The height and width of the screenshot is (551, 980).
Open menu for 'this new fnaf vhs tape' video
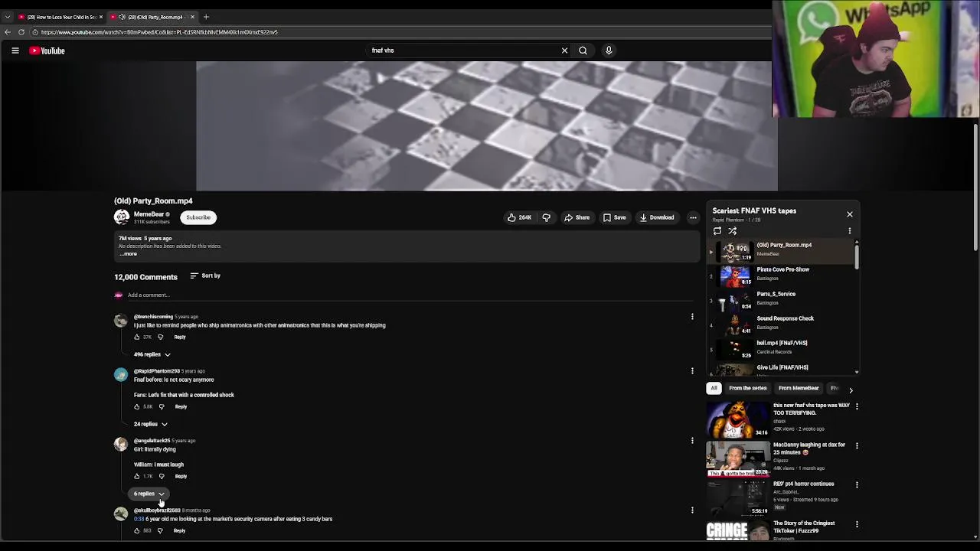pyautogui.click(x=857, y=406)
